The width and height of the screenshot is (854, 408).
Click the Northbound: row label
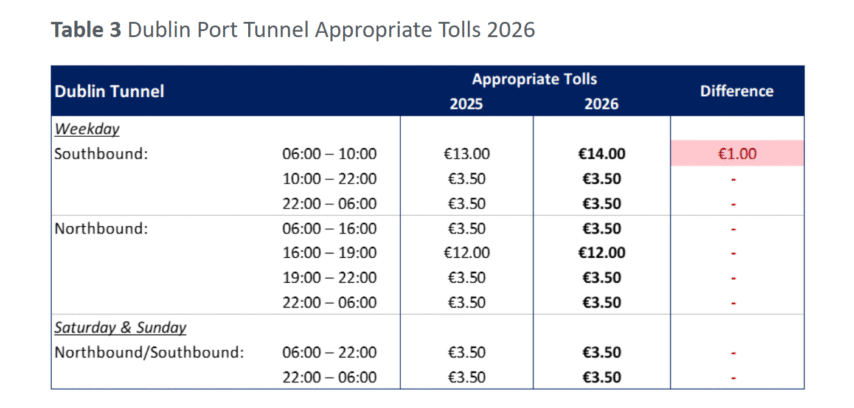[101, 228]
